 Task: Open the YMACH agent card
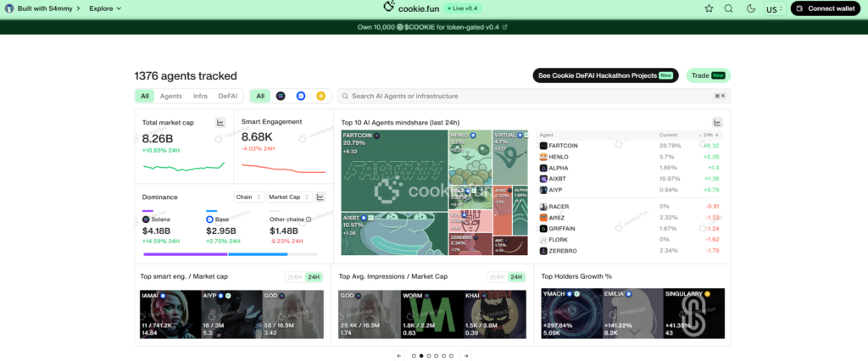click(x=571, y=314)
